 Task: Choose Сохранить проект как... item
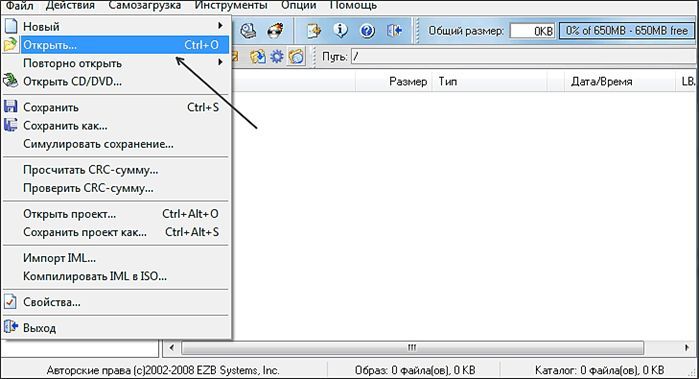click(x=116, y=232)
